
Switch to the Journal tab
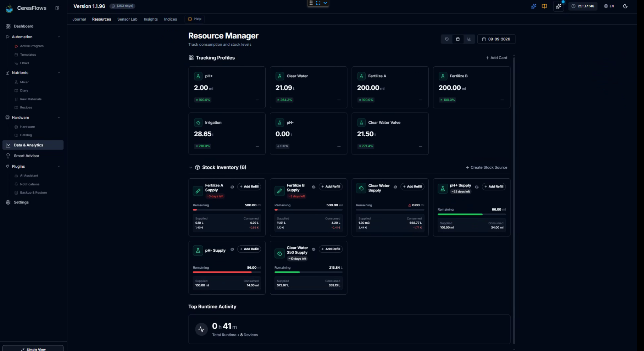(x=79, y=19)
